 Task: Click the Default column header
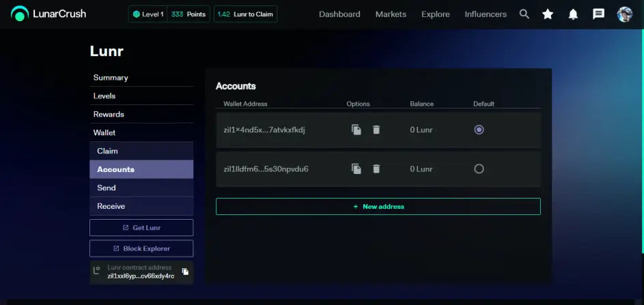tap(484, 104)
